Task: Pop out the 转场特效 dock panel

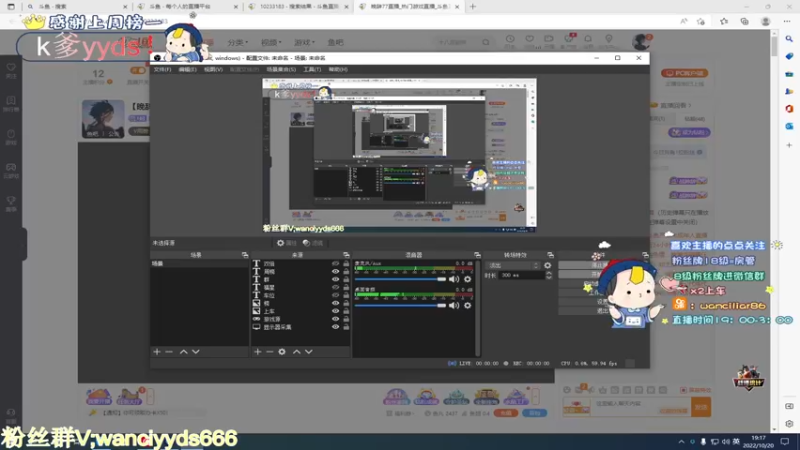Action: (550, 255)
